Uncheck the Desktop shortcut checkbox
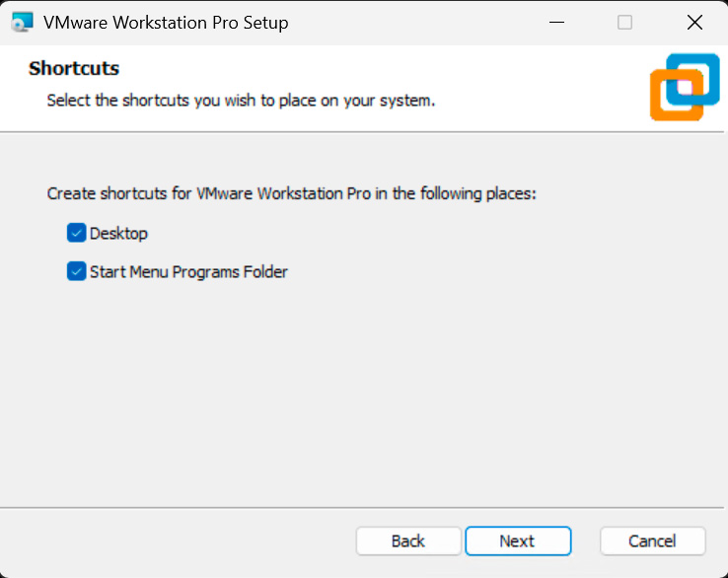 point(76,233)
